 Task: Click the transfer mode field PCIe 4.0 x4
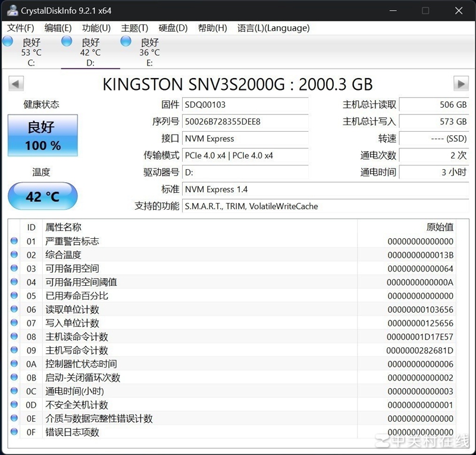(245, 155)
